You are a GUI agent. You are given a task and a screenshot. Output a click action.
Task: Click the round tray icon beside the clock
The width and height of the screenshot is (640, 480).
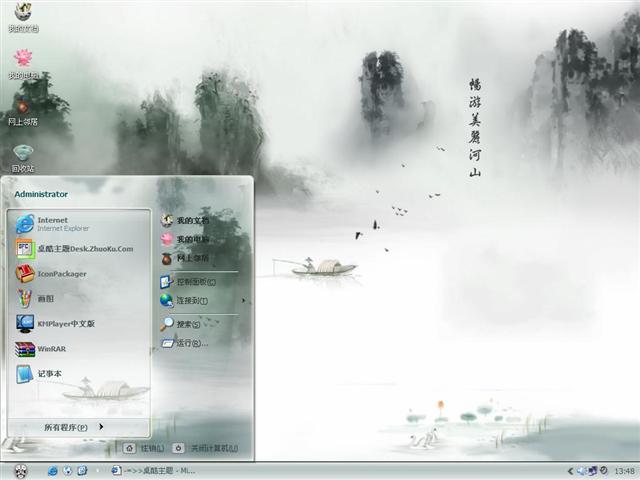(x=604, y=471)
